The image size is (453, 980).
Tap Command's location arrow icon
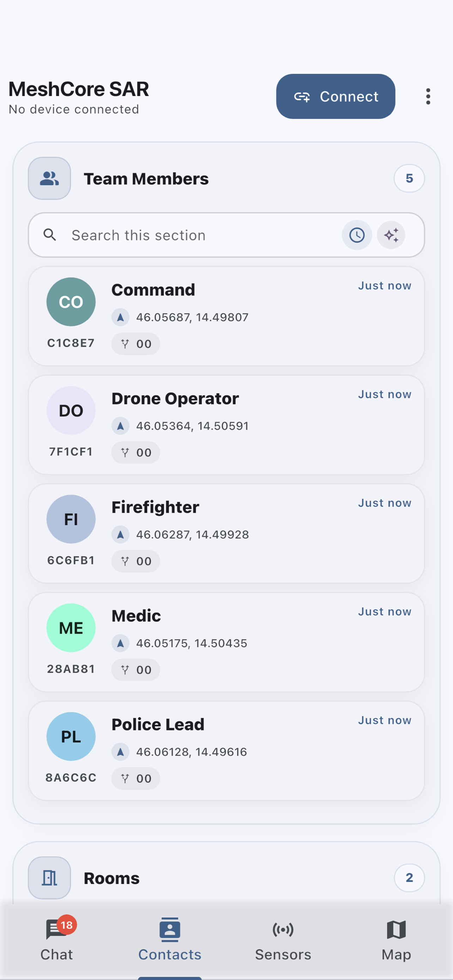pyautogui.click(x=121, y=317)
